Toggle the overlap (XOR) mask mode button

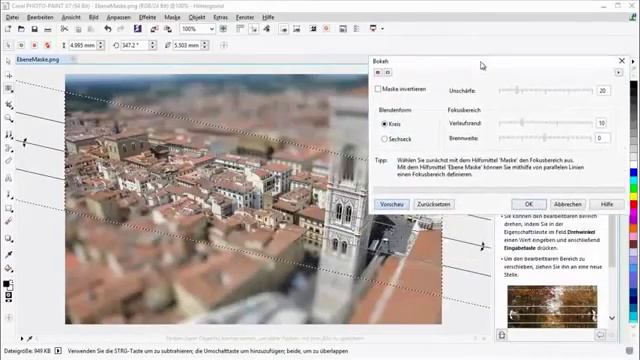coord(47,45)
